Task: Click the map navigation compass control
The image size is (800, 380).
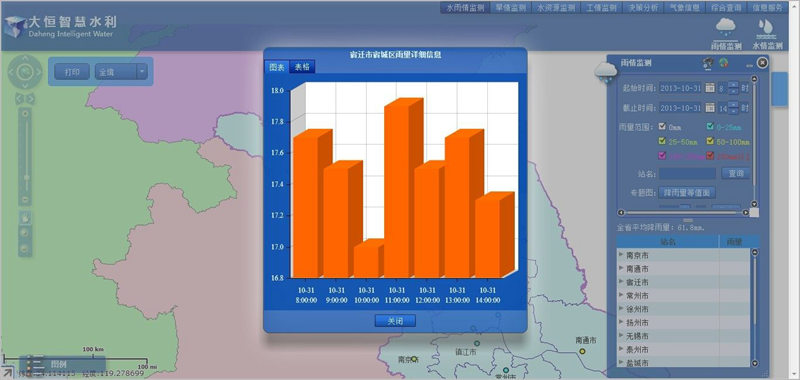Action: point(25,72)
